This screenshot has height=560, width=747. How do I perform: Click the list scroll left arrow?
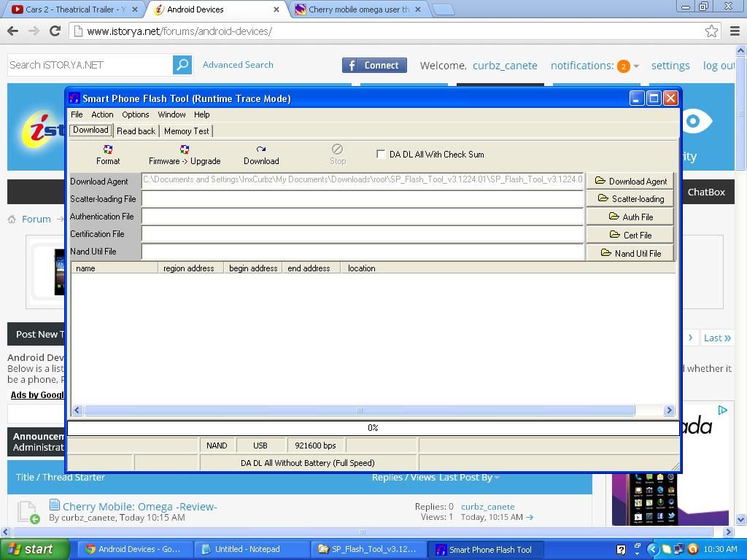77,410
